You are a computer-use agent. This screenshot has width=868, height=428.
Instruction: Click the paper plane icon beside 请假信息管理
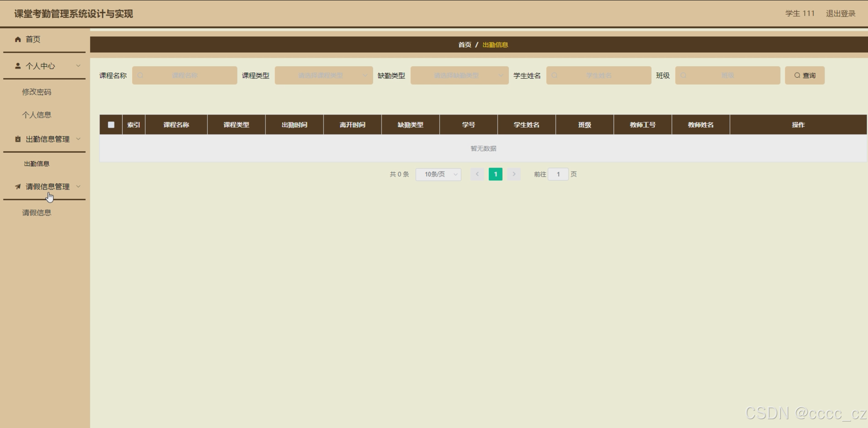click(x=18, y=187)
